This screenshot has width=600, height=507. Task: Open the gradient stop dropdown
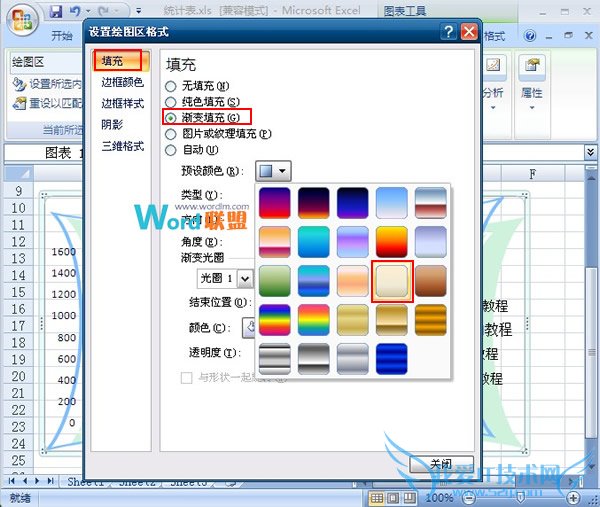click(x=245, y=279)
